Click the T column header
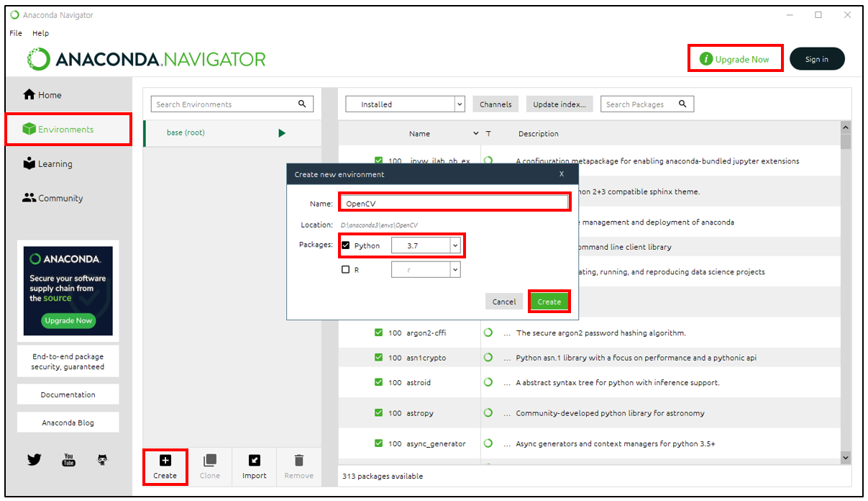The image size is (868, 501). [488, 134]
